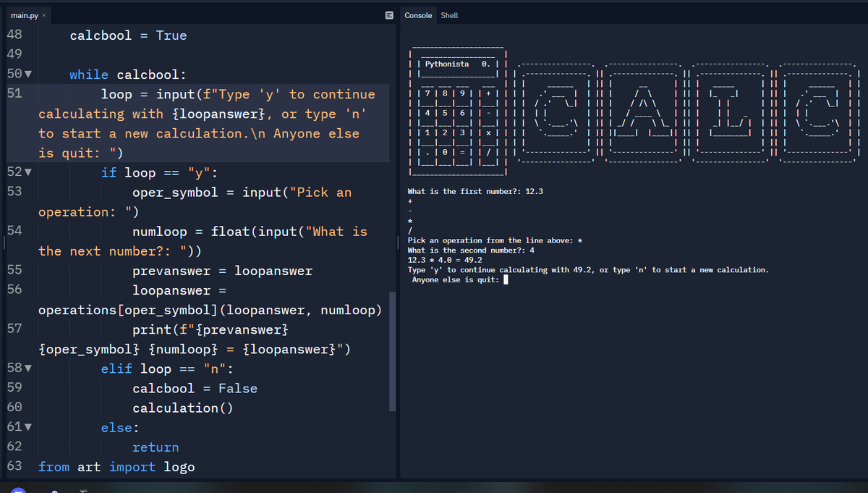Click line number 62 in the gutter
This screenshot has width=868, height=493.
14,447
